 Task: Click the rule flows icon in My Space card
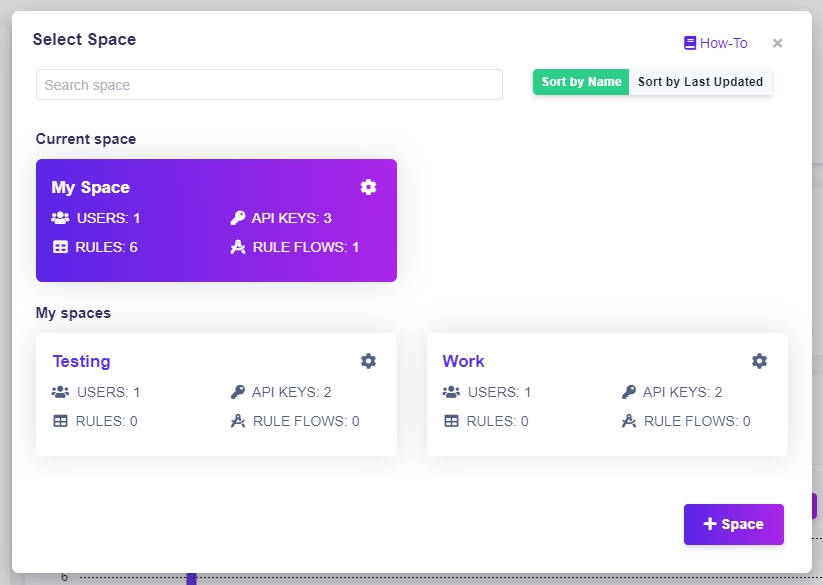coord(237,247)
